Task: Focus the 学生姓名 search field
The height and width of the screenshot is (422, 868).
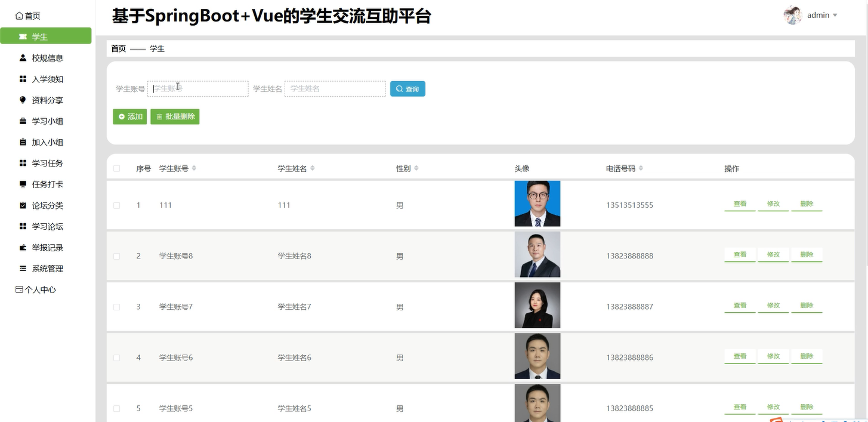Action: (x=335, y=89)
